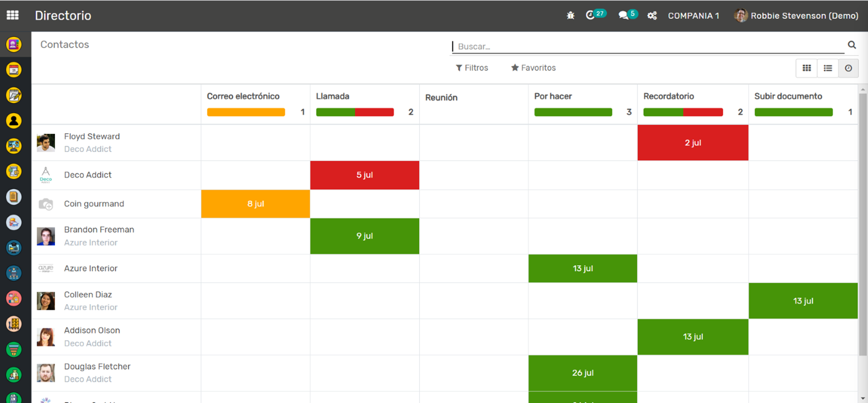Open the apps grid menu

tap(13, 15)
